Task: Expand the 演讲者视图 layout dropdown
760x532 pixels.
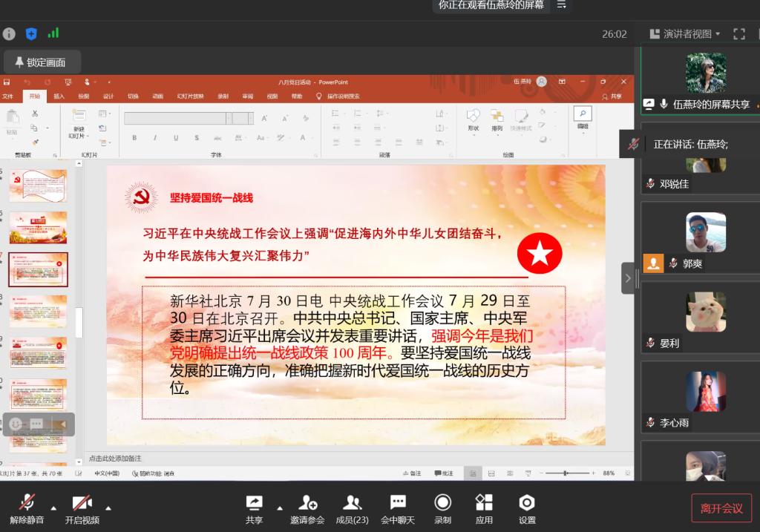Action: 685,33
